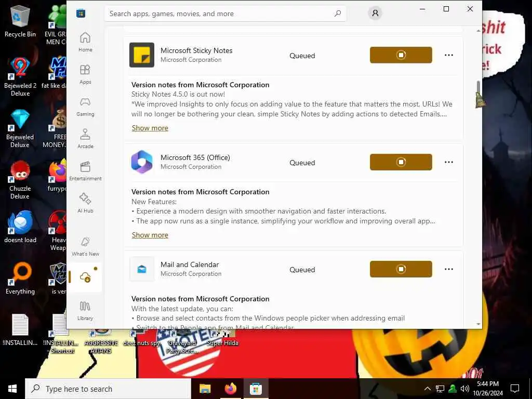Open more options for Mail and Calendar
The width and height of the screenshot is (532, 399).
(x=448, y=269)
